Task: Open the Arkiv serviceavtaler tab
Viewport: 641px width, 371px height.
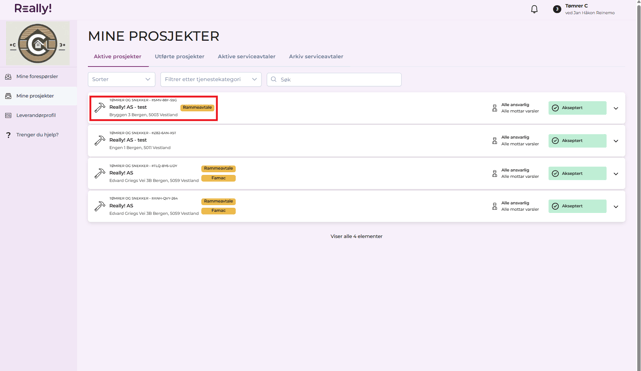Action: point(316,56)
